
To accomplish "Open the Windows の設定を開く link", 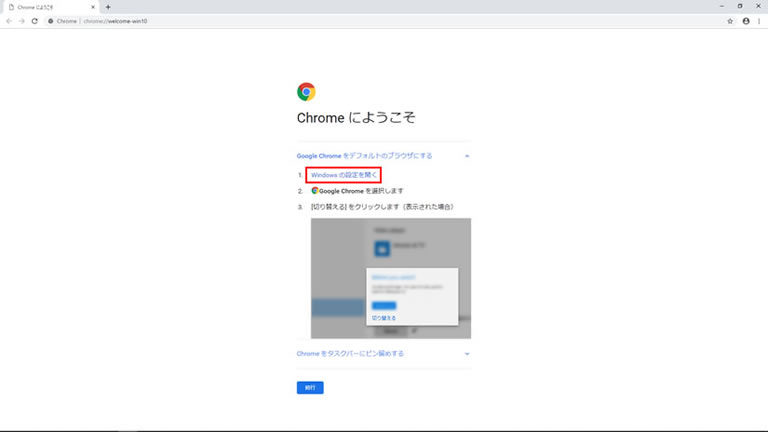I will tap(344, 175).
